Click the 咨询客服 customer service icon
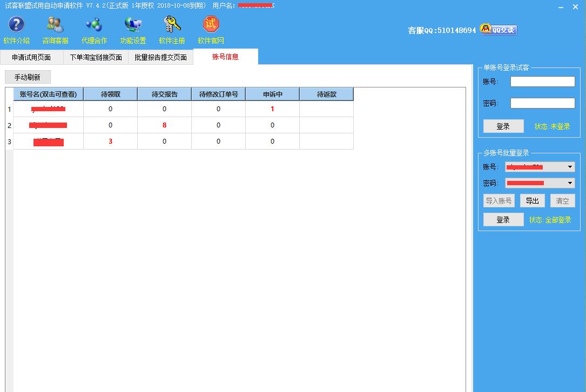 (55, 25)
